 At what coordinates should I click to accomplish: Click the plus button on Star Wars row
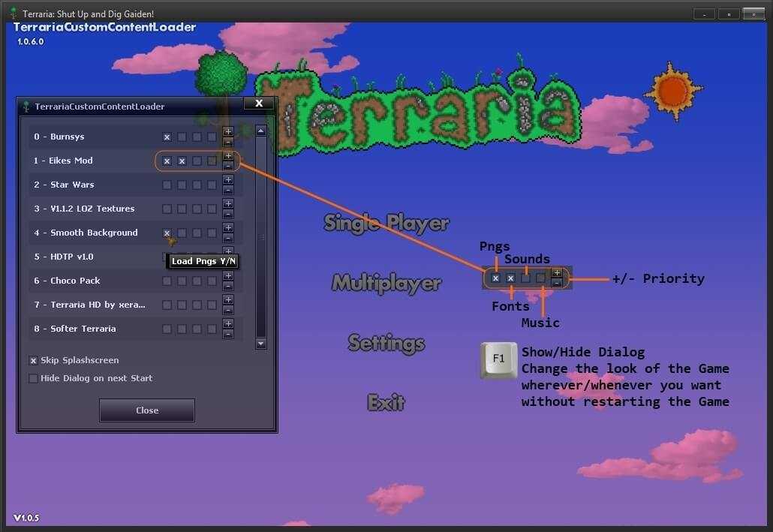tap(227, 180)
